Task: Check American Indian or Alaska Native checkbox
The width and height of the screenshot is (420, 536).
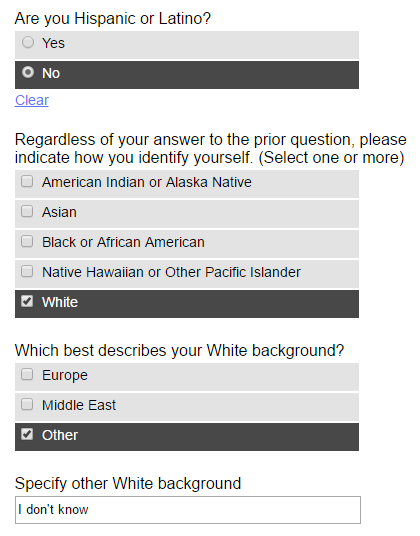Action: click(27, 181)
